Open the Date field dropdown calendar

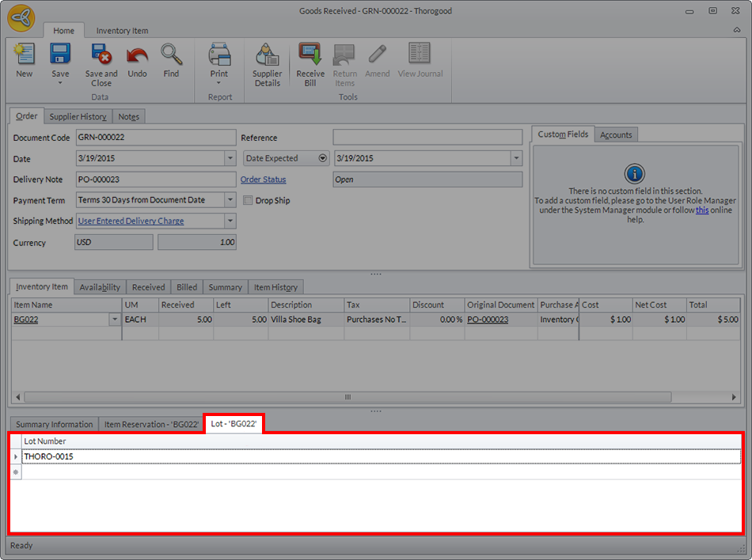click(x=230, y=158)
